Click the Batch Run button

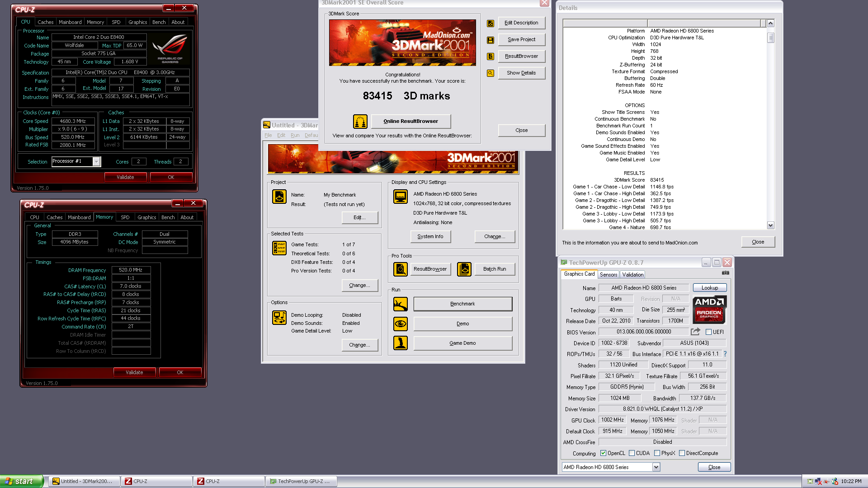click(495, 269)
